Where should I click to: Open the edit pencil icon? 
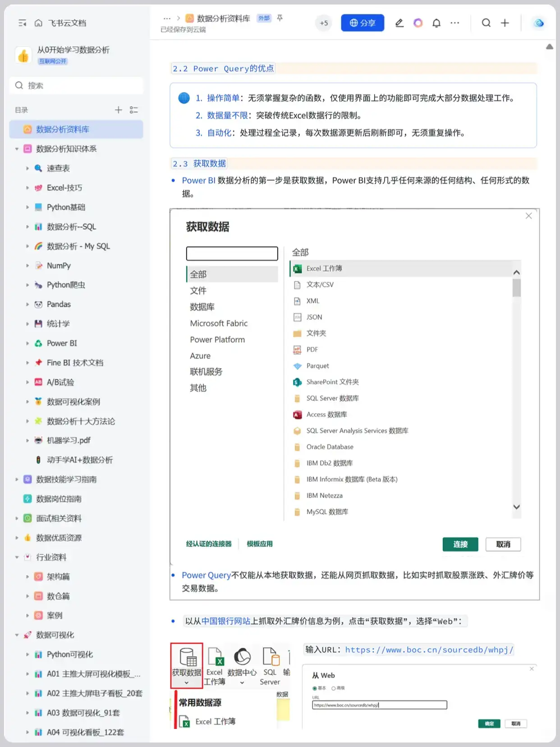[399, 23]
